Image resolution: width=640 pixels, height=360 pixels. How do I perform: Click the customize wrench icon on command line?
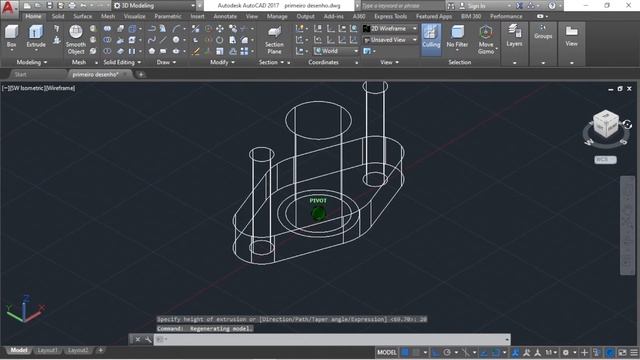tap(148, 339)
